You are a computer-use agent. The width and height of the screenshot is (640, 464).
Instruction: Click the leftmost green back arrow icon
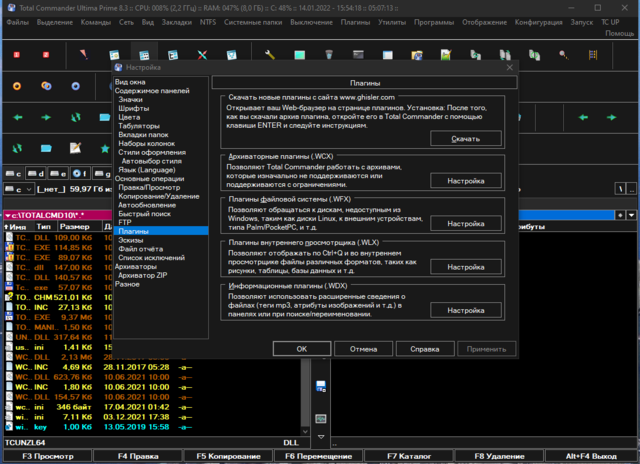point(18,118)
